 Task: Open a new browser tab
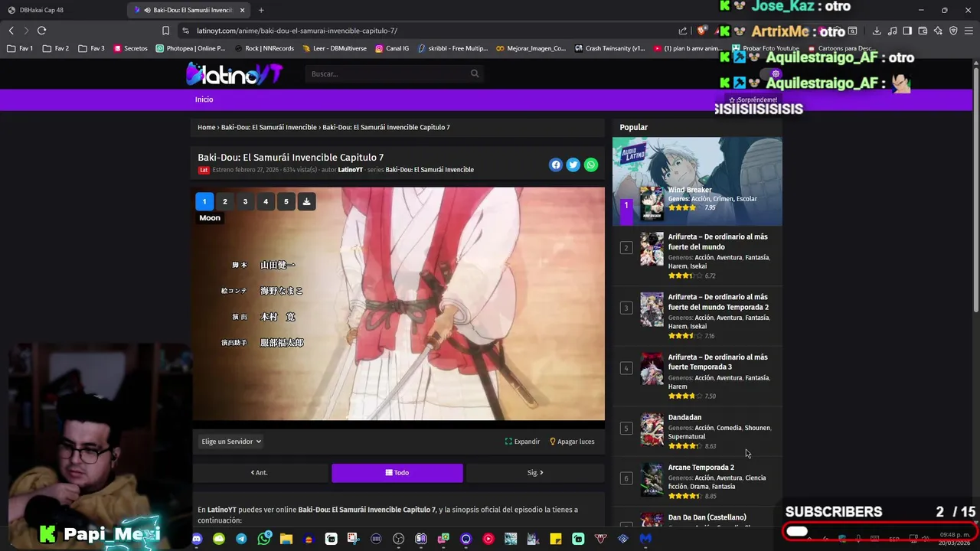[x=261, y=10]
